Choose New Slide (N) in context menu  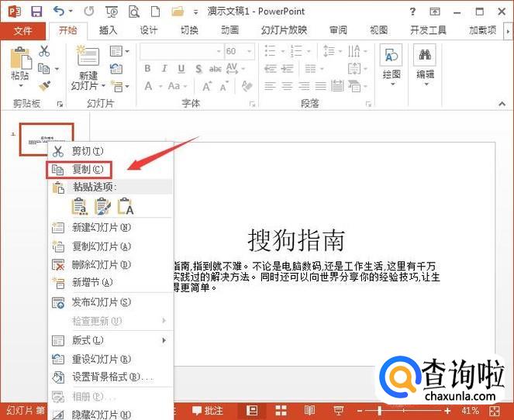110,227
